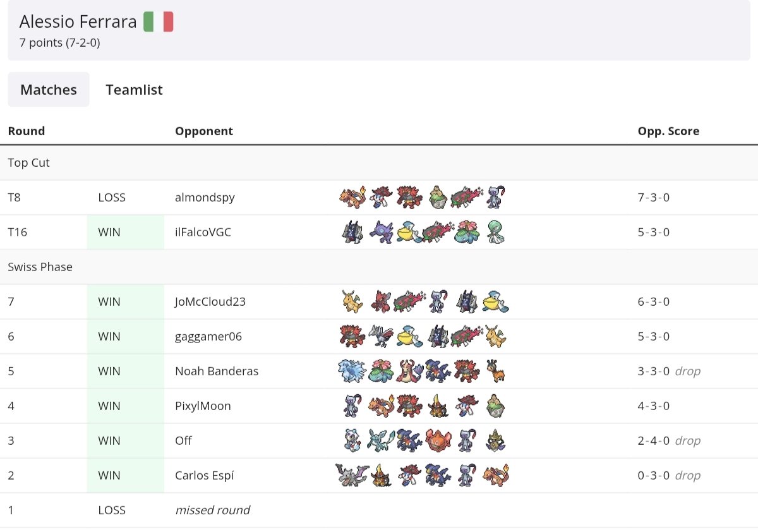Click the Italian flag beside Alessio Ferrara
The image size is (758, 532).
[x=159, y=22]
